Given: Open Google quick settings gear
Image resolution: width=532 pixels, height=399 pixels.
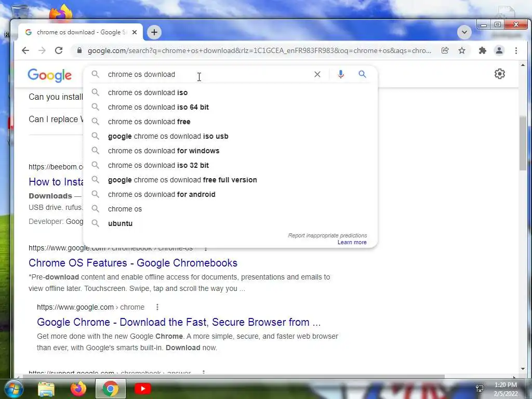Looking at the screenshot, I should 499,74.
